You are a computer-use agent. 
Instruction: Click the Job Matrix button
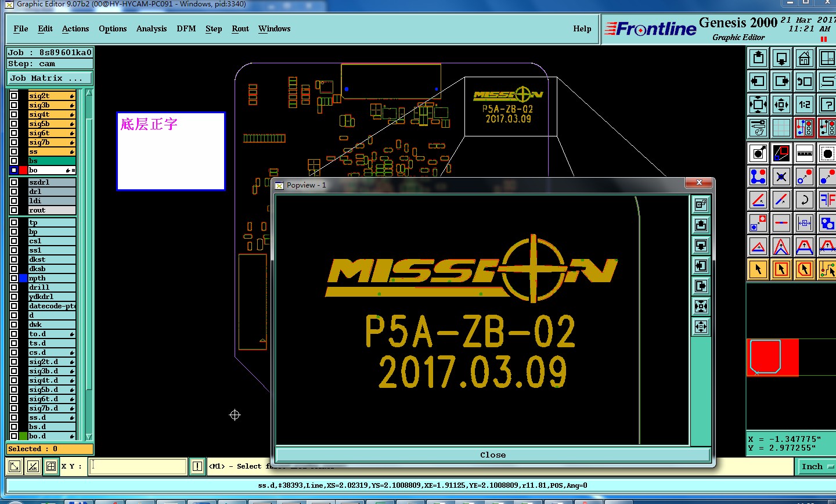click(x=49, y=78)
